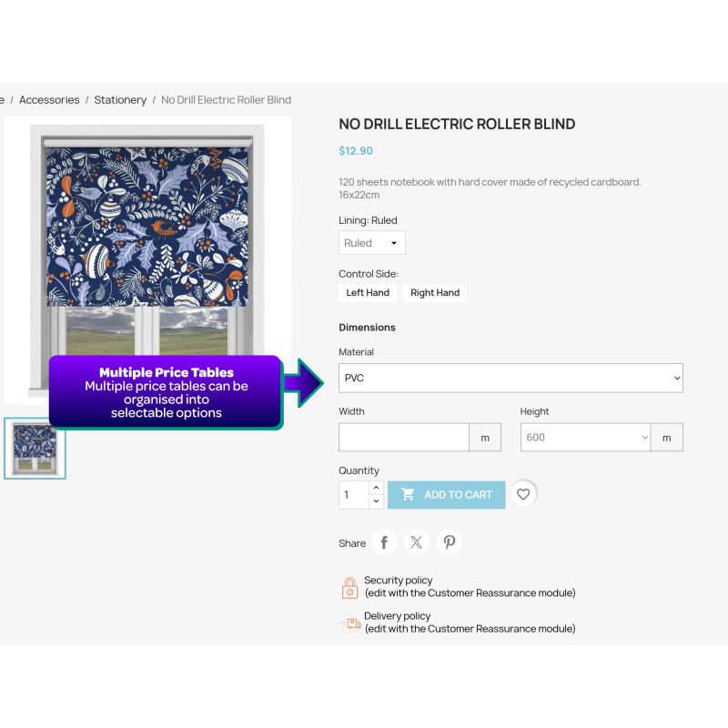This screenshot has width=728, height=728.
Task: Share product on X (Twitter)
Action: pos(417,542)
